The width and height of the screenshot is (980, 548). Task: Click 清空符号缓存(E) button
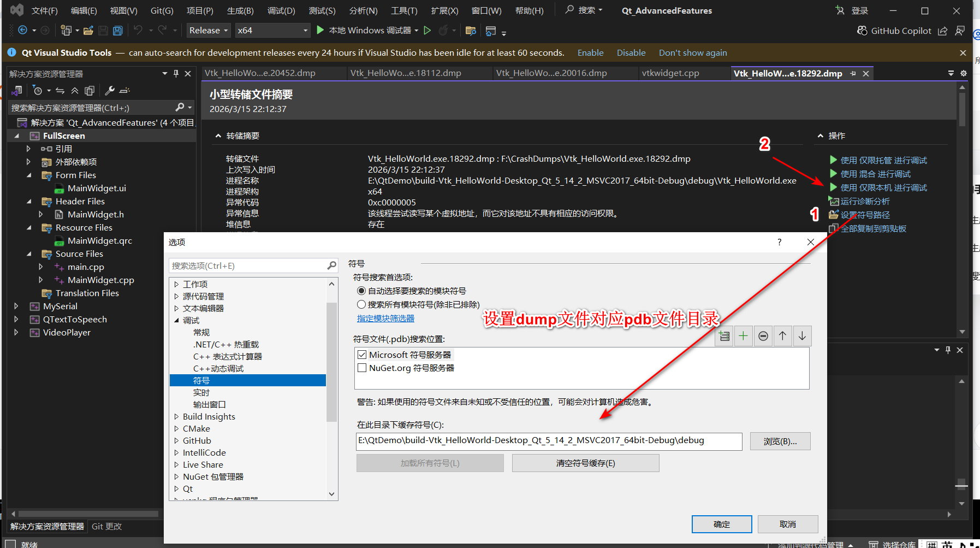586,463
